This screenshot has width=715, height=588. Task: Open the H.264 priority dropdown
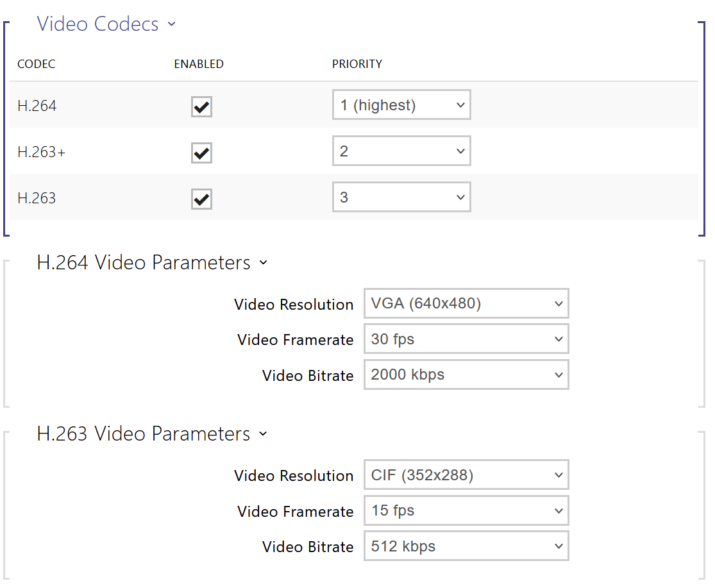[401, 105]
